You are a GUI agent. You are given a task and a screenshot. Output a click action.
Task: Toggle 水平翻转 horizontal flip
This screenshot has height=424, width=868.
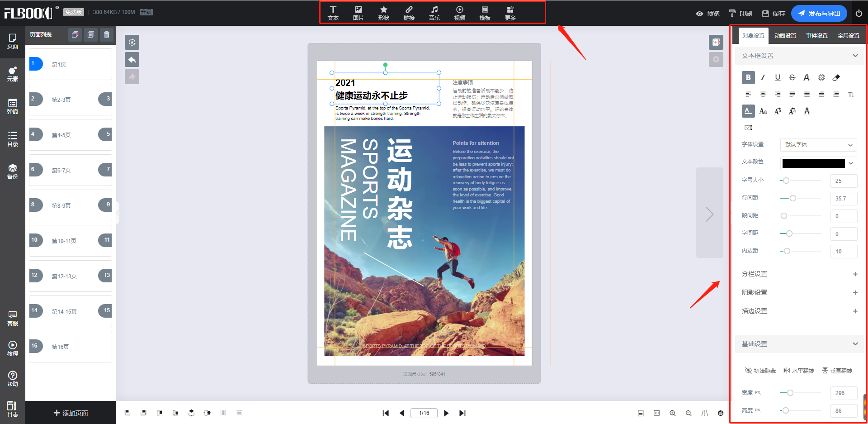tap(798, 371)
